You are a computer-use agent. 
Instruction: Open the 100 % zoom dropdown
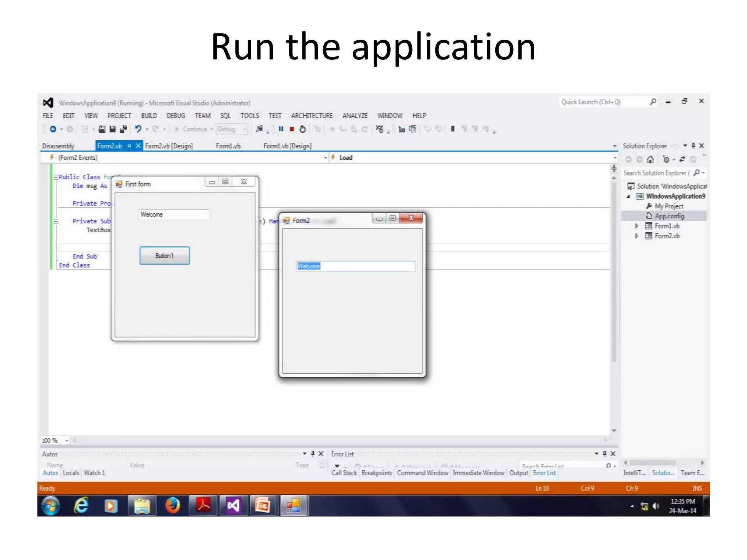point(67,440)
